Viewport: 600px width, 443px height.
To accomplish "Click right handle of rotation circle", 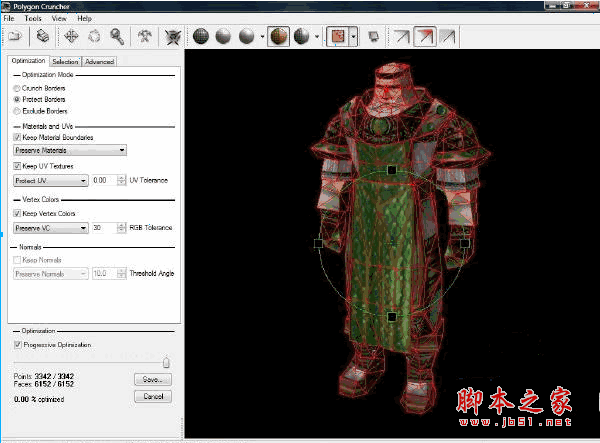I will coord(465,243).
